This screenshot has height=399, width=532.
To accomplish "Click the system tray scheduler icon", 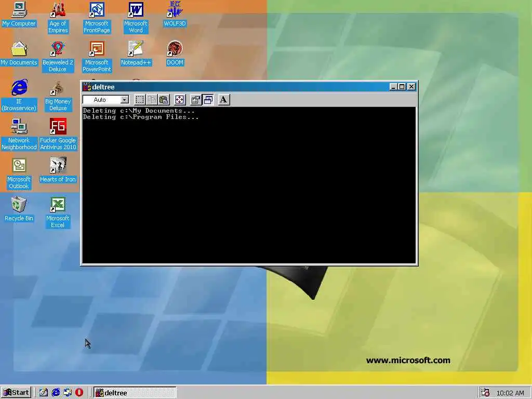I will pyautogui.click(x=486, y=393).
